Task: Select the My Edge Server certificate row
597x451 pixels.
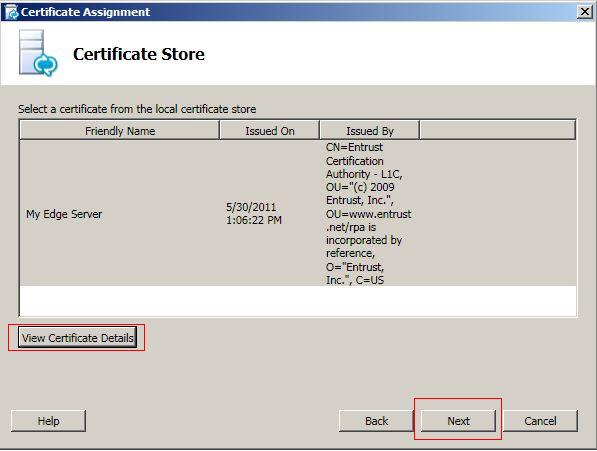Action: tap(298, 214)
